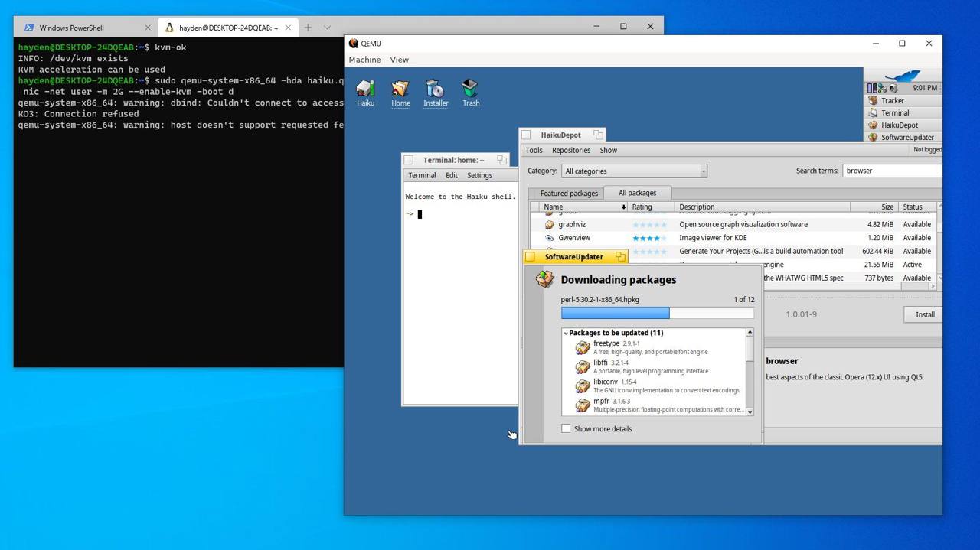Open the HaikuDepot Show menu

(608, 150)
